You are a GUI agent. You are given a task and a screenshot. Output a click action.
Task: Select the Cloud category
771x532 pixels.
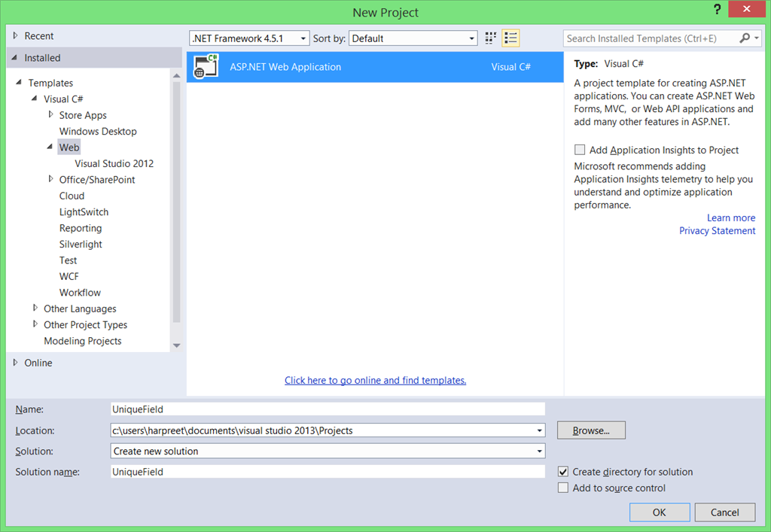(72, 196)
